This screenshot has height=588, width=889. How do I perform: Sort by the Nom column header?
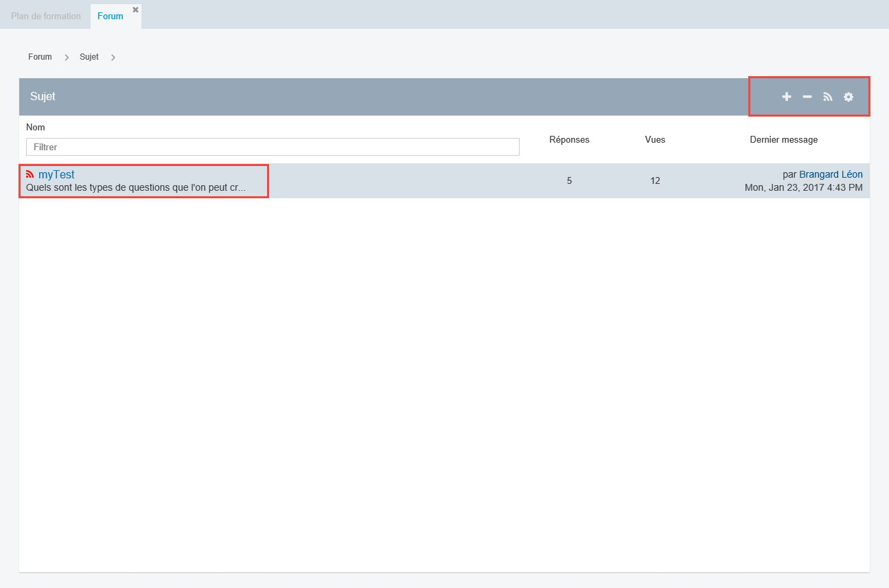point(36,128)
